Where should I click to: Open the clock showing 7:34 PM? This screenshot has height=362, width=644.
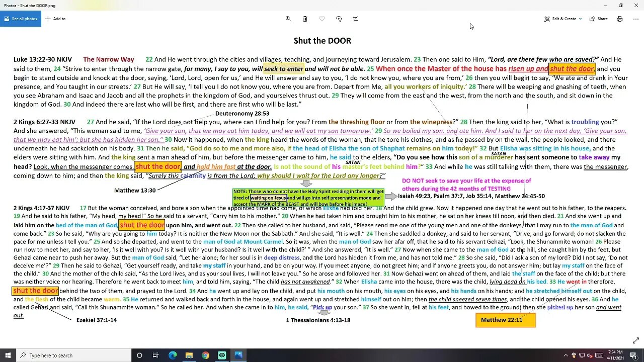(616, 355)
